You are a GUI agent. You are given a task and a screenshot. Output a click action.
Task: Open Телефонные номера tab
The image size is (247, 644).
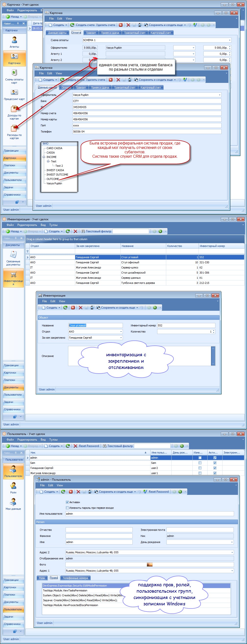75,578
